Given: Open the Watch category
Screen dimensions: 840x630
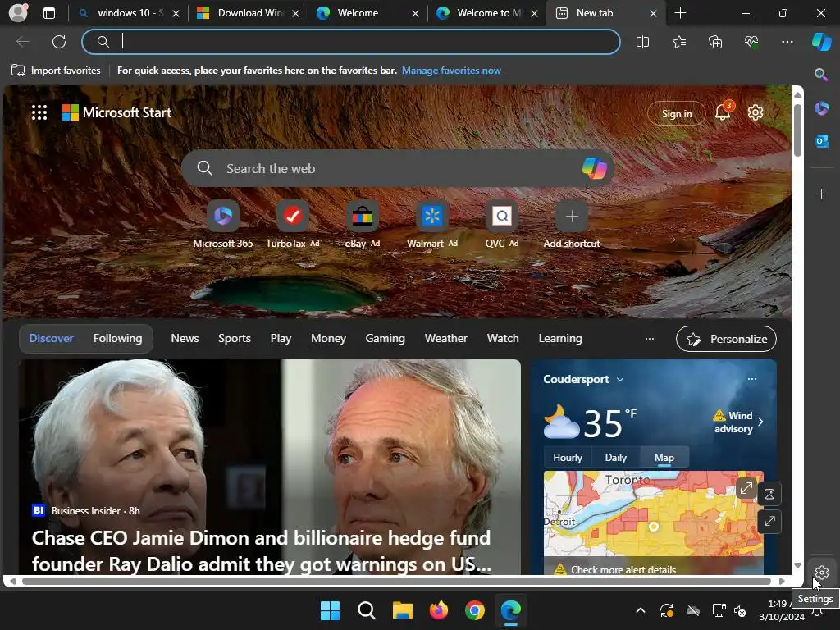Looking at the screenshot, I should point(503,339).
